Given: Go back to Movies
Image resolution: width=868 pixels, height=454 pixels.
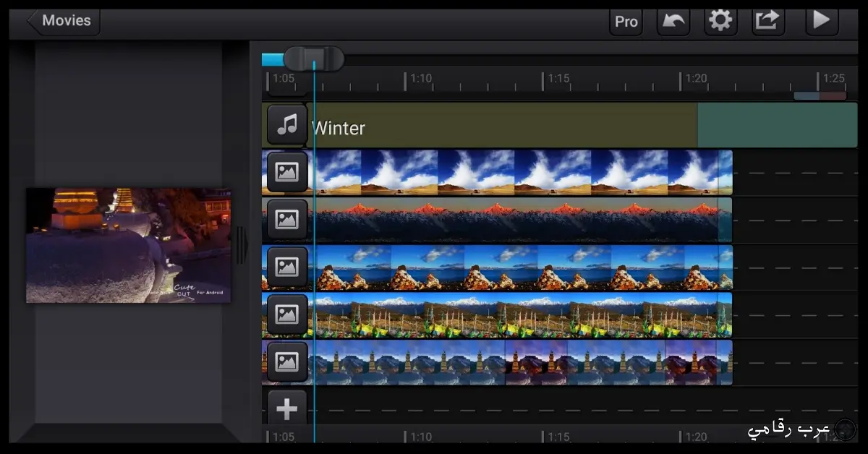Looking at the screenshot, I should [x=64, y=21].
